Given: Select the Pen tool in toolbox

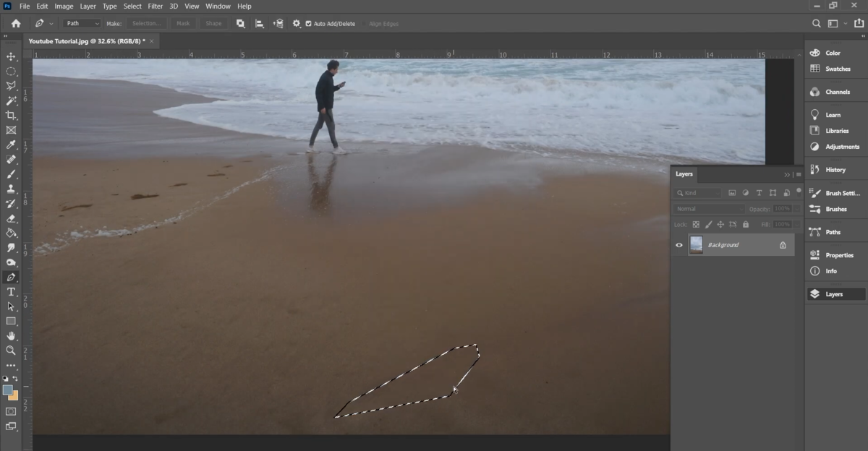Looking at the screenshot, I should click(11, 277).
